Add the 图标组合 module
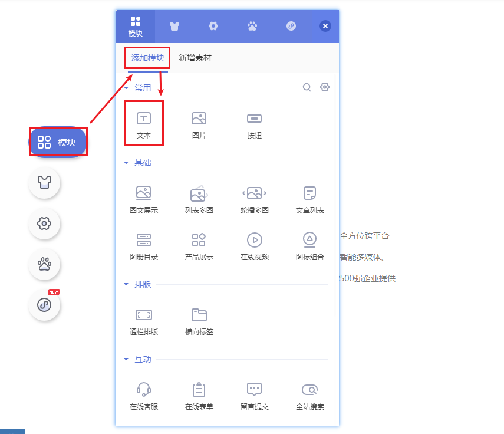Screen dimensions: 504x434 310,246
